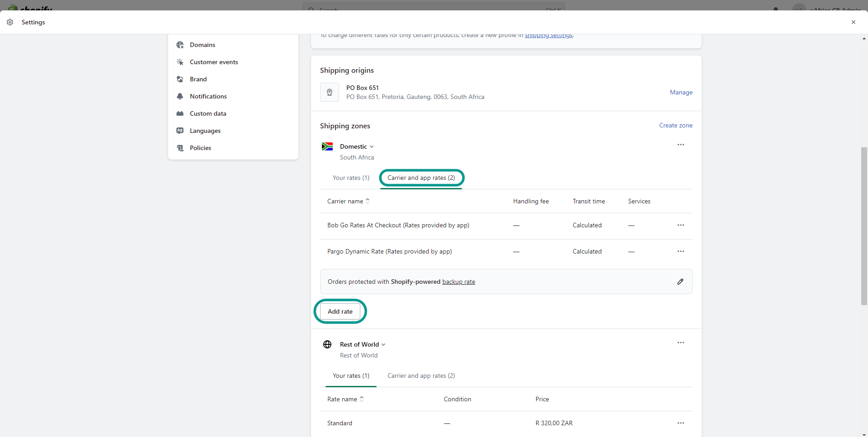Open the Languages sidebar icon
868x437 pixels.
(180, 131)
